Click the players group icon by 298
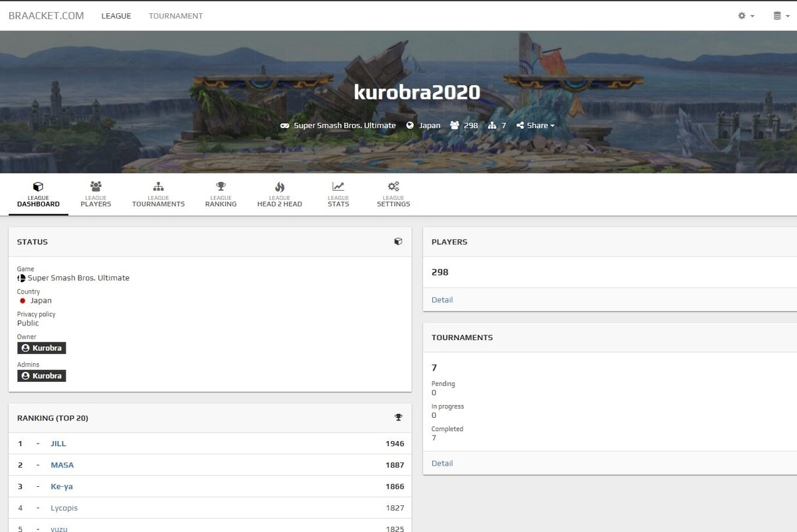The image size is (797, 532). point(455,126)
